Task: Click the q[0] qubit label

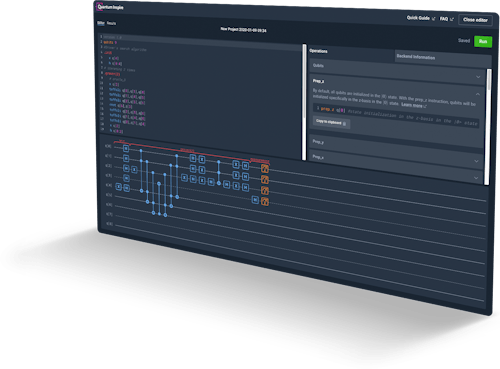Action: (108, 146)
